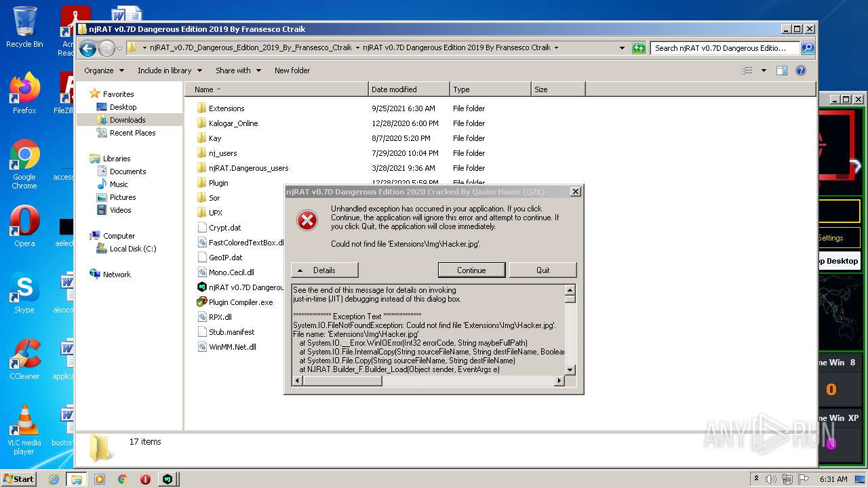
Task: Select the Kalogar_Online folder
Action: (x=227, y=123)
